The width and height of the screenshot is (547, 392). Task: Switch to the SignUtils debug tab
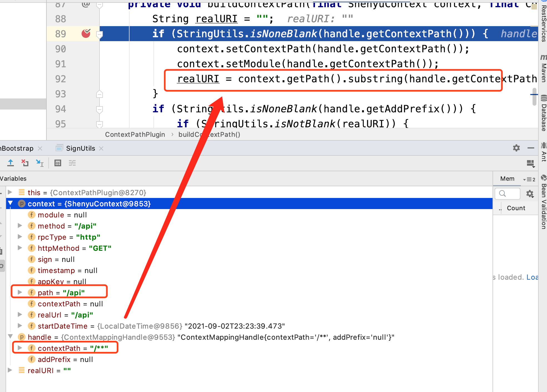click(80, 148)
